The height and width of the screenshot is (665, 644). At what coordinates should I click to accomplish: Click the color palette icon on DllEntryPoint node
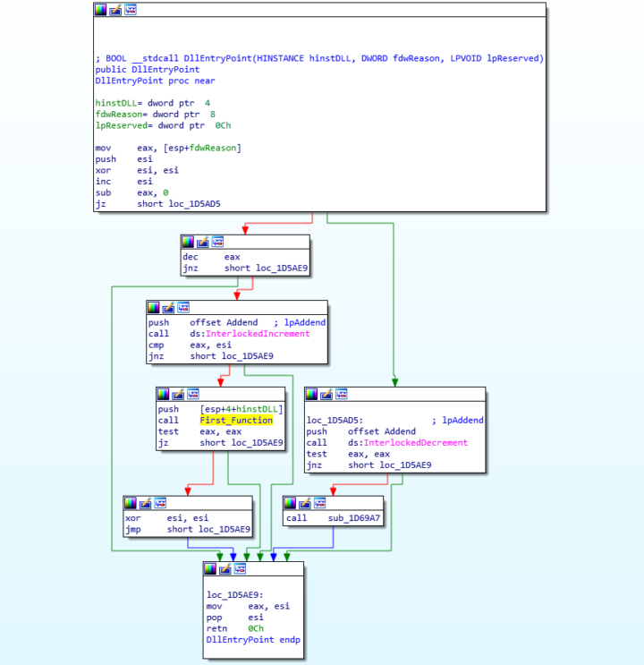(x=101, y=9)
